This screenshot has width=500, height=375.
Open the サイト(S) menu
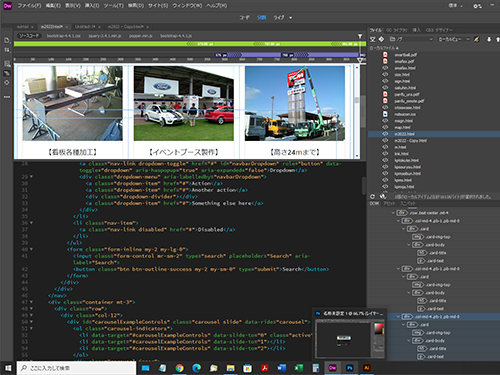(158, 6)
